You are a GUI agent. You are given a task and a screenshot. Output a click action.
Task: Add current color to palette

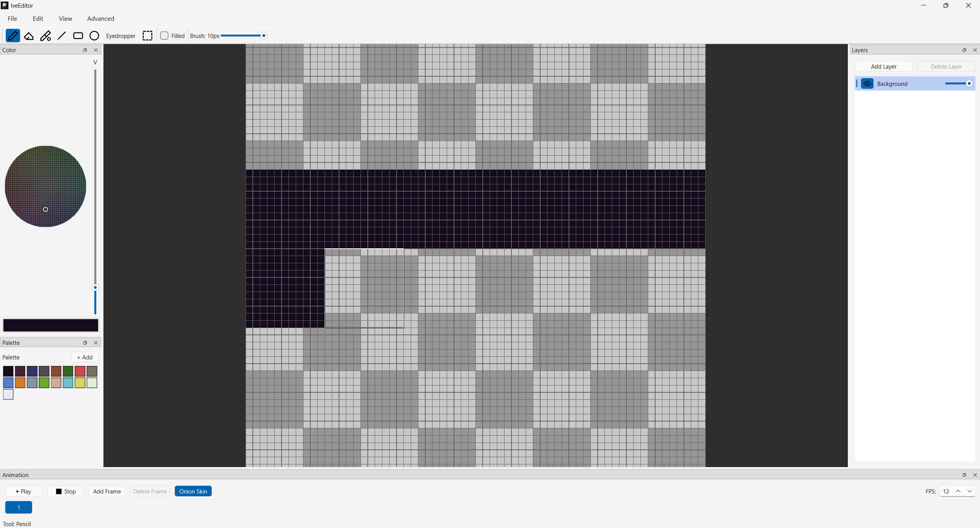85,357
